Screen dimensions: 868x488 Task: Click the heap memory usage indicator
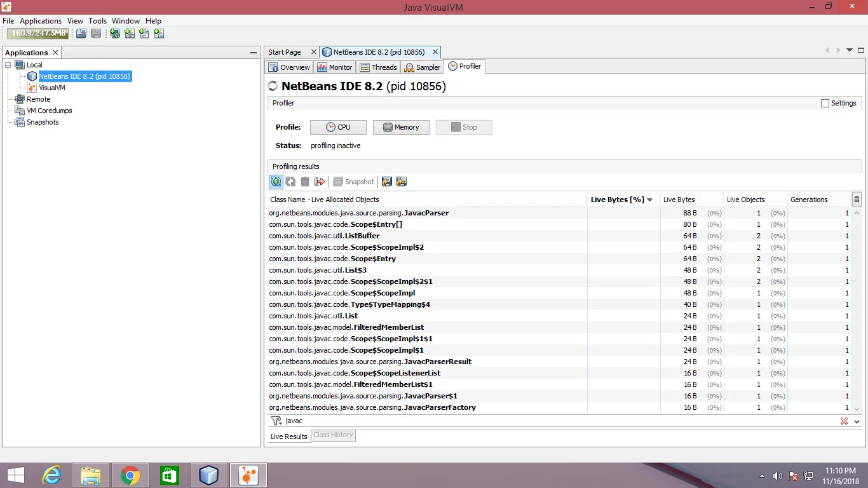pos(38,34)
